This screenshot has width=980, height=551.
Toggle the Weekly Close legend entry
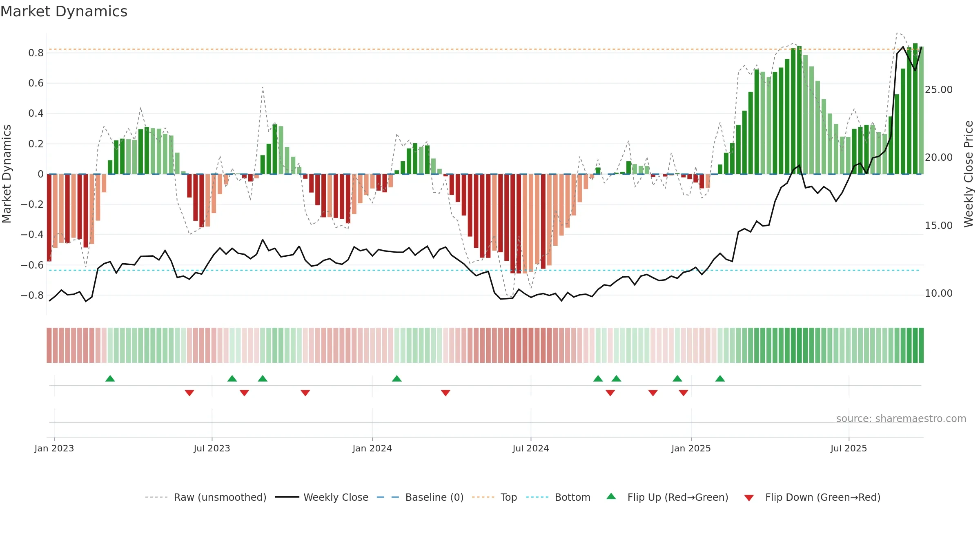(x=322, y=497)
